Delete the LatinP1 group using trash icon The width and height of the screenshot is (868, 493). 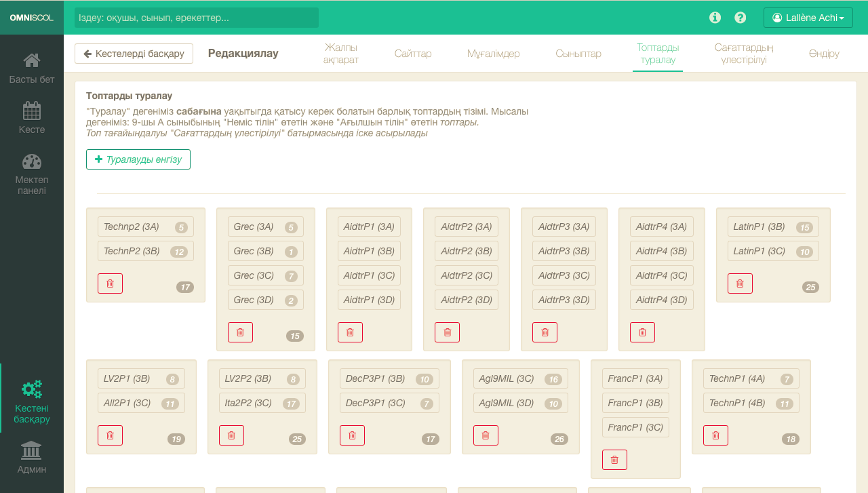740,283
